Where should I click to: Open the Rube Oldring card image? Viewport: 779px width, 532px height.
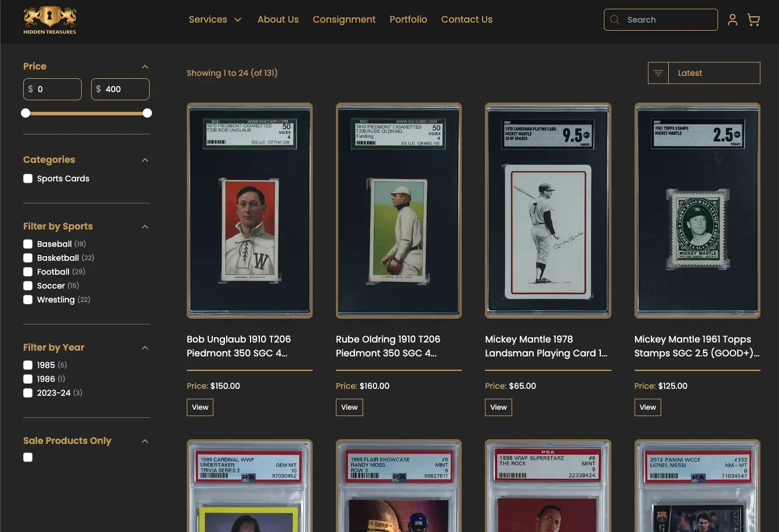point(398,210)
